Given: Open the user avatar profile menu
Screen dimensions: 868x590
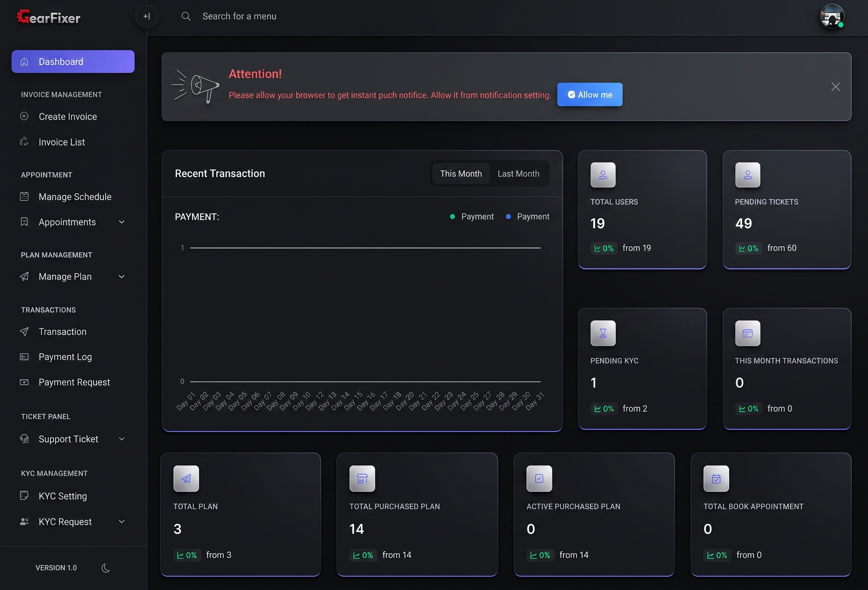Looking at the screenshot, I should tap(832, 16).
